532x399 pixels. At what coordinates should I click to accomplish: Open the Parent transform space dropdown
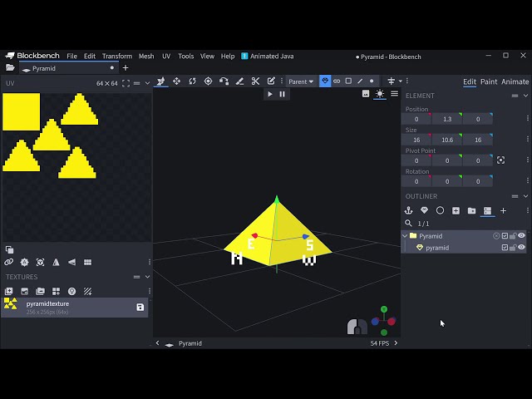[301, 81]
